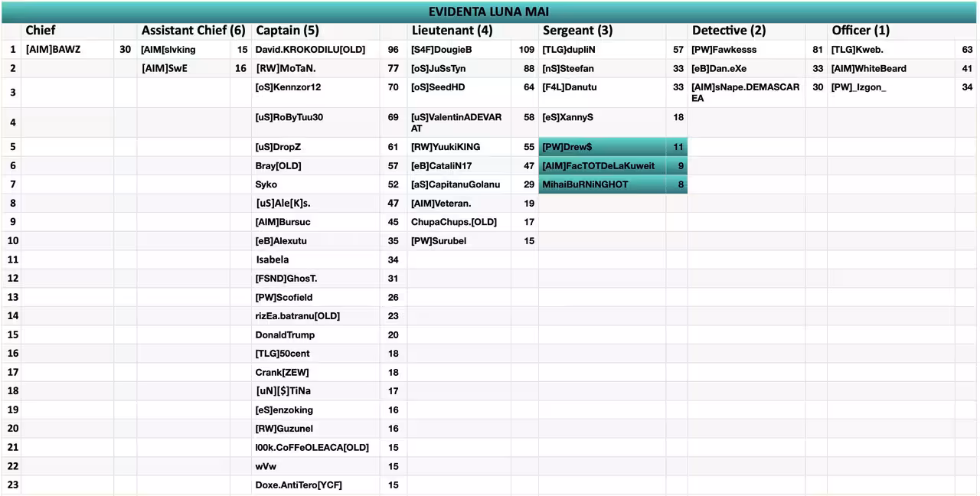Viewport: 980px width, 496px height.
Task: Select the [PW]Scofield cell
Action: point(315,297)
